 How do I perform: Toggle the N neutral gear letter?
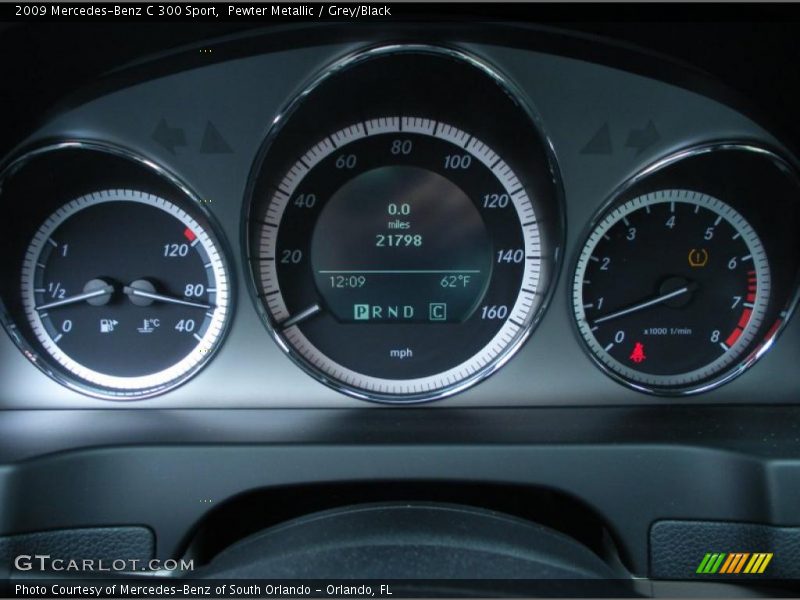coord(391,312)
